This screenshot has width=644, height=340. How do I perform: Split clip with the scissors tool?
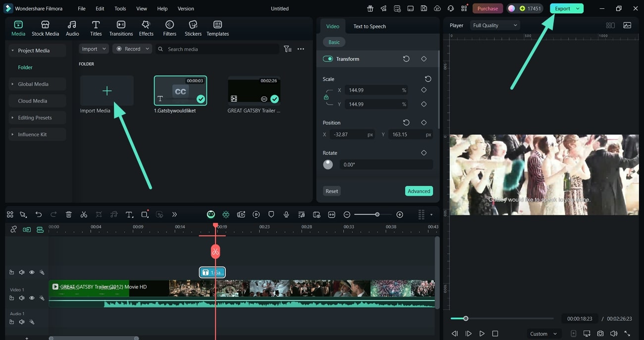point(84,215)
